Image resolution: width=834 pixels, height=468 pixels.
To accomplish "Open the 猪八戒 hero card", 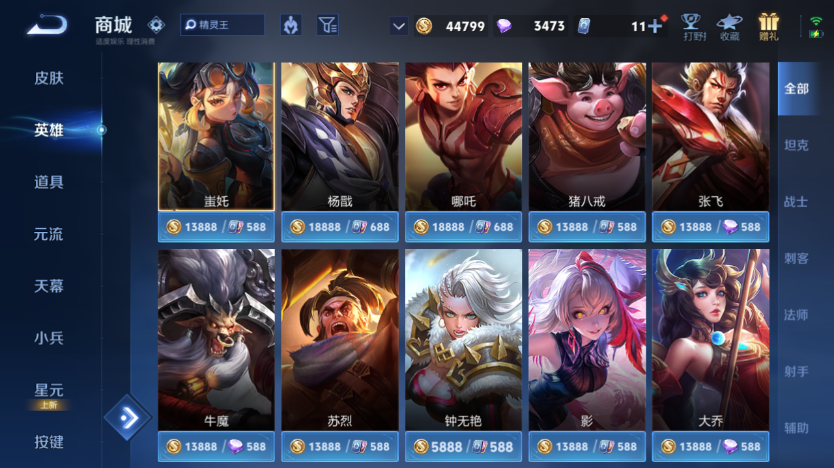I will coord(587,136).
